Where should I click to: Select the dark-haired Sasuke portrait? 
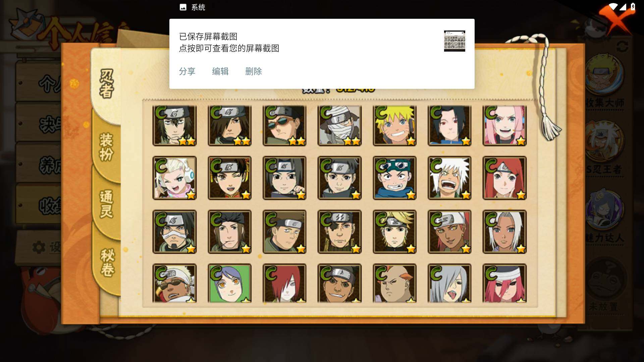pyautogui.click(x=449, y=126)
